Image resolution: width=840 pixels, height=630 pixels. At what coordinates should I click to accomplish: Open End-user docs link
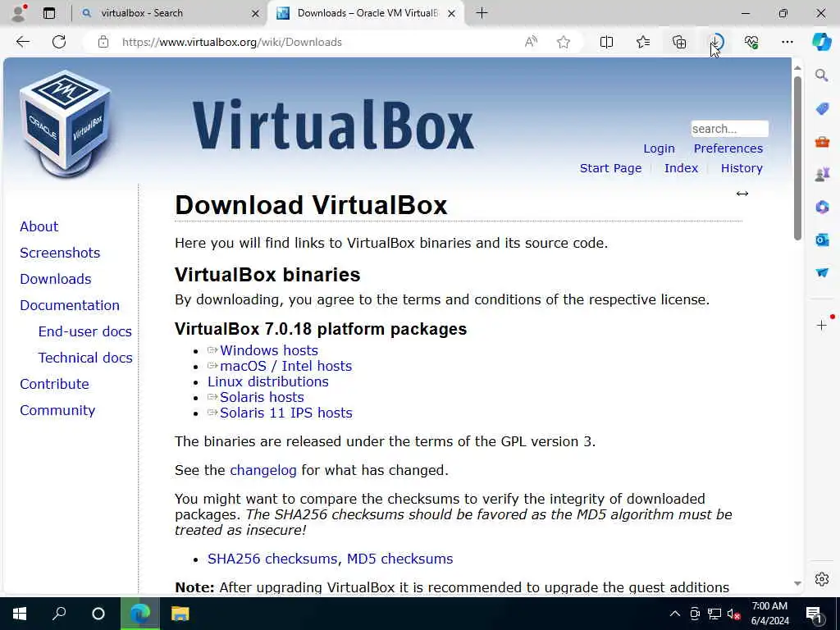[x=84, y=331]
